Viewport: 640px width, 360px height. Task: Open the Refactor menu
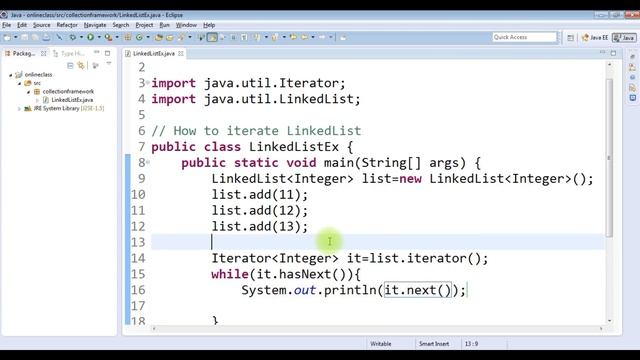67,25
